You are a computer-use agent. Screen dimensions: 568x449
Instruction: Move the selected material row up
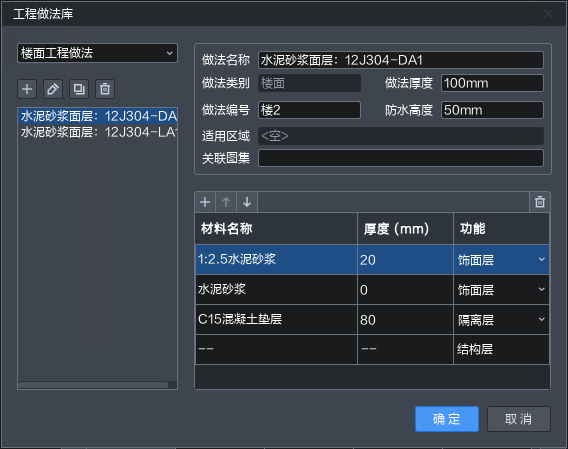[x=226, y=202]
